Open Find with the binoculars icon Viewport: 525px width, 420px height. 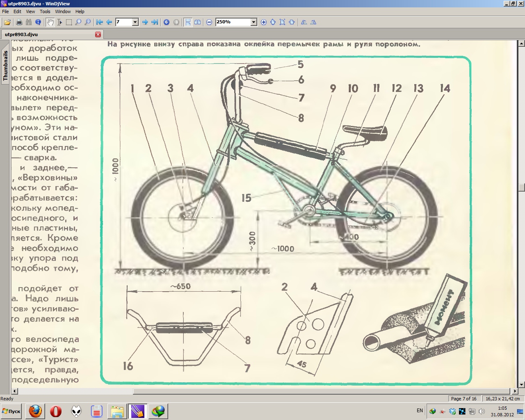pos(29,22)
